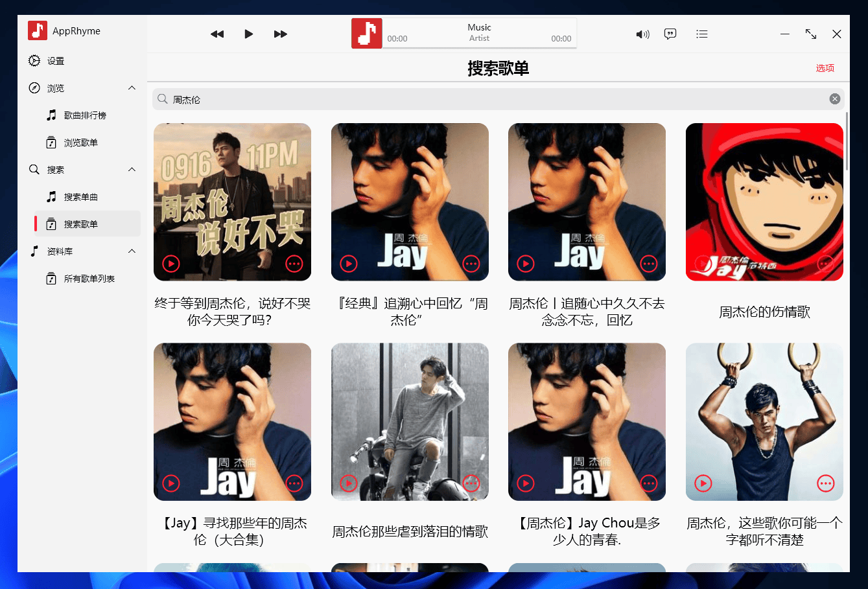
Task: Click the volume speaker icon
Action: click(x=642, y=34)
